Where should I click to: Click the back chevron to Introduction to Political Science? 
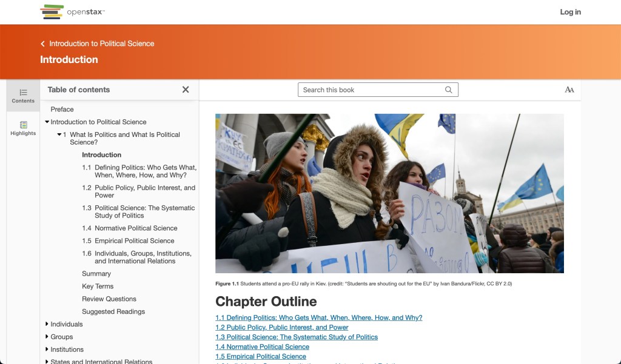pos(42,44)
